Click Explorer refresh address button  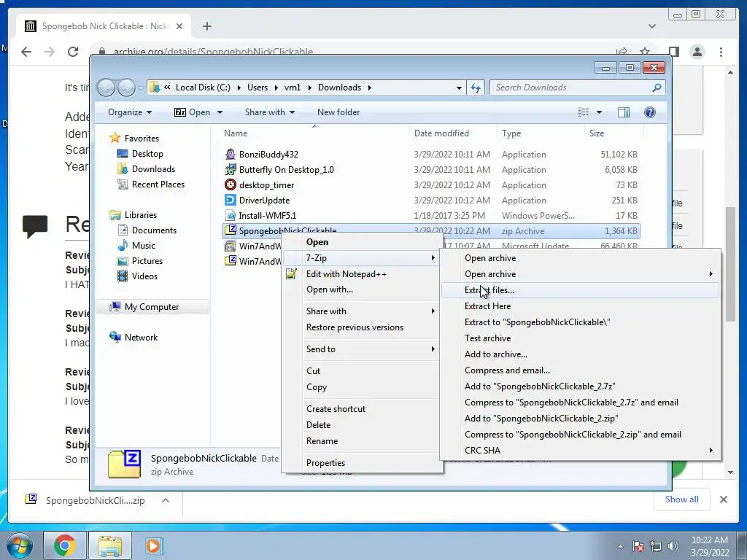coord(476,87)
